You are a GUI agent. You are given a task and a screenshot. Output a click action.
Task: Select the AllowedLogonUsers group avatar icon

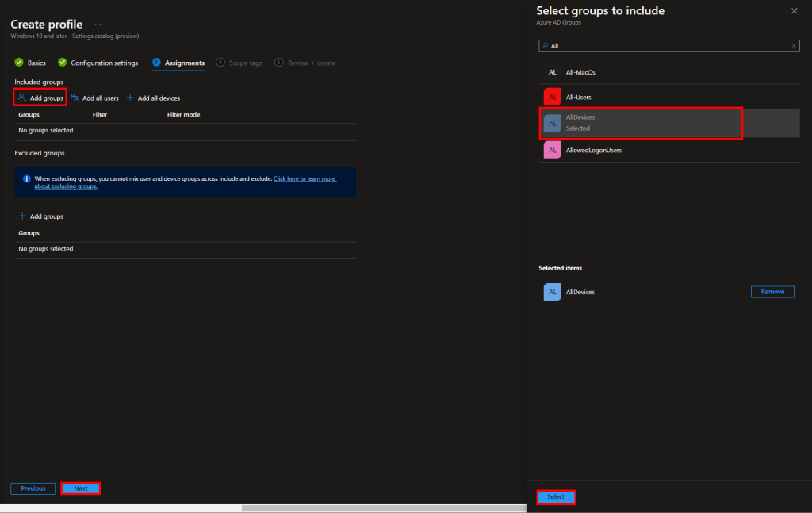[553, 150]
